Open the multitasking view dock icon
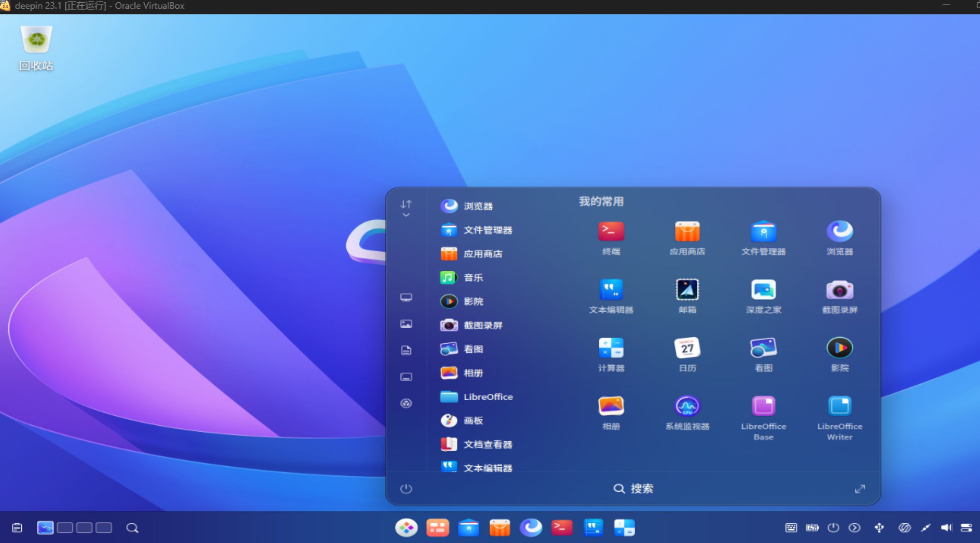The image size is (980, 543). (x=438, y=528)
